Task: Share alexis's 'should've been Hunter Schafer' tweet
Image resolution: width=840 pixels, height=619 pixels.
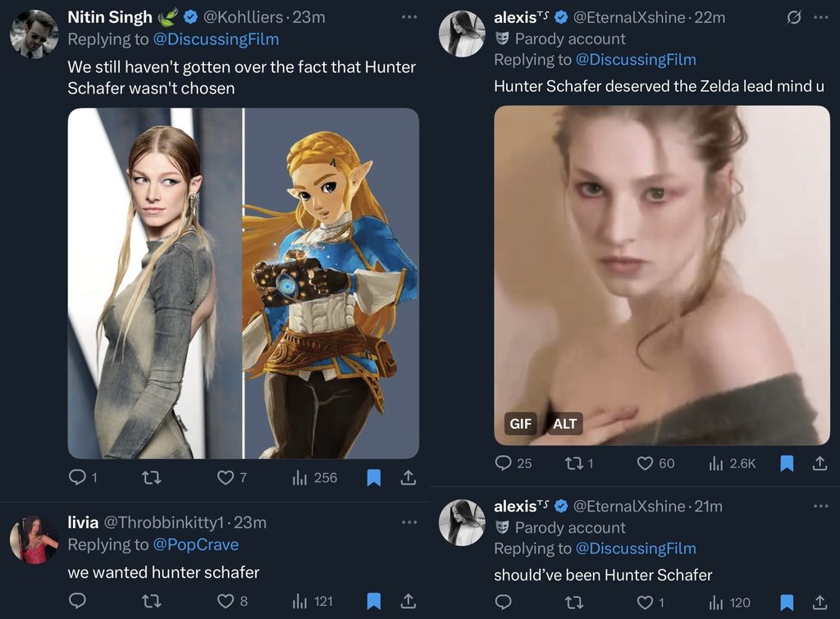Action: click(x=819, y=603)
